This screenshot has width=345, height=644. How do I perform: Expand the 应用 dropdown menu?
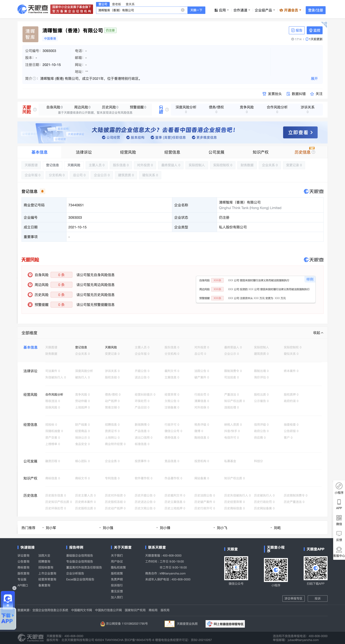pos(221,10)
